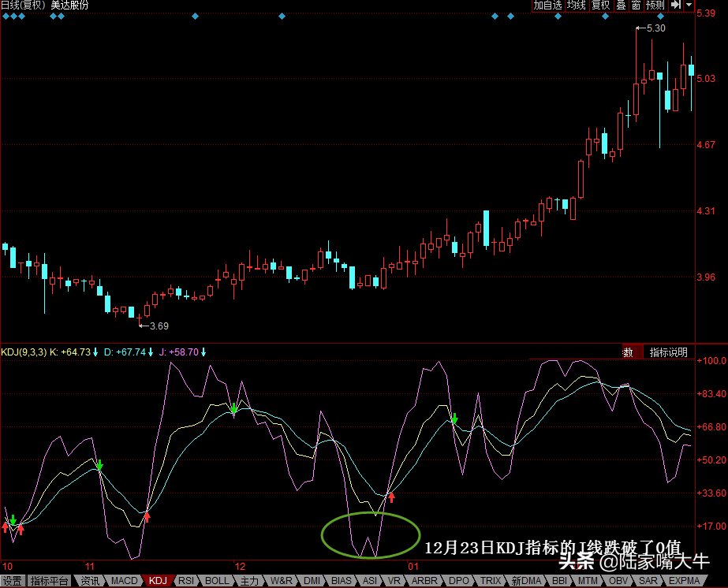Toggle the 均线 moving average button
Image resolution: width=728 pixels, height=588 pixels.
click(577, 5)
